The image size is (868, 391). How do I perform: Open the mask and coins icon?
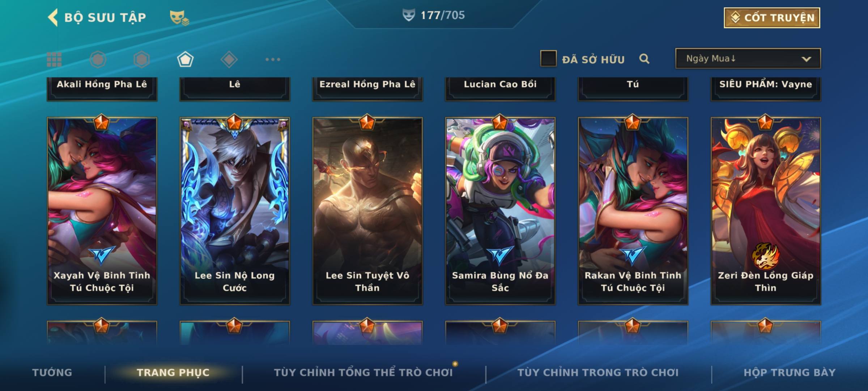coord(179,18)
